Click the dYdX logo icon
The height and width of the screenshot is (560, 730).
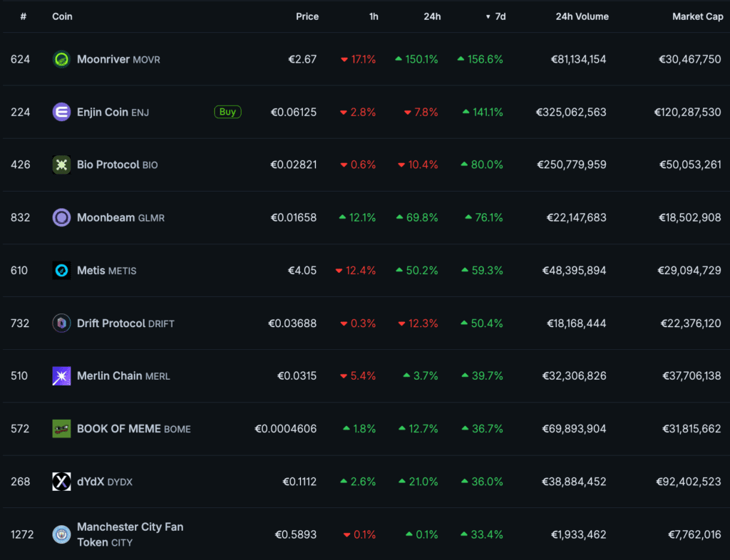point(61,482)
